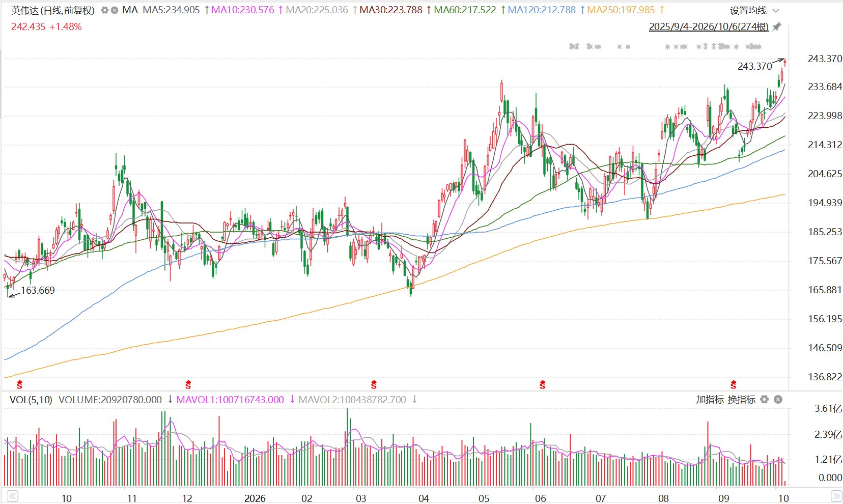Click the 3.61亿 volume axis label
843x504 pixels.
point(828,408)
